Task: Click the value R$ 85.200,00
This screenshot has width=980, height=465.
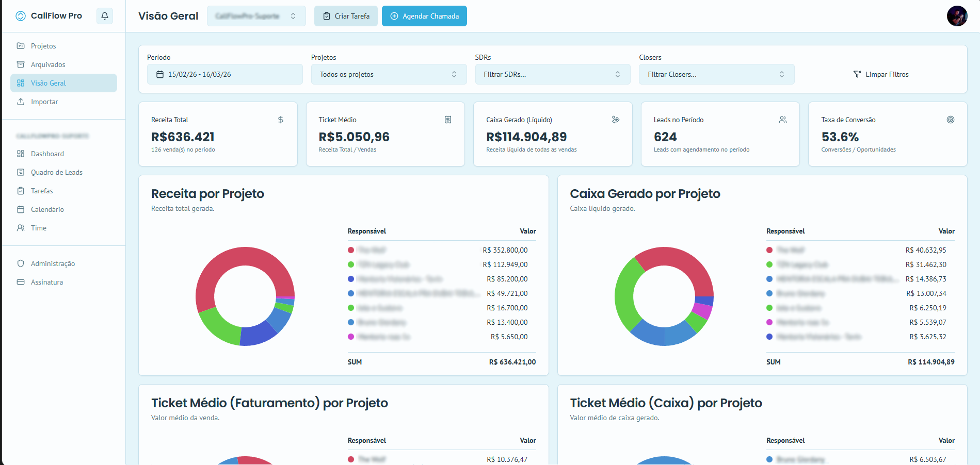Action: [x=507, y=279]
